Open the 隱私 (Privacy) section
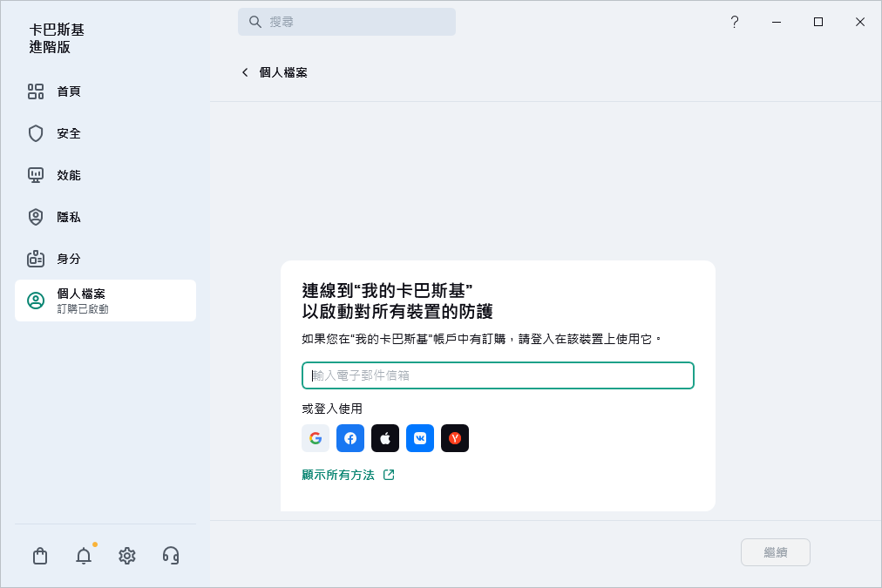Image resolution: width=882 pixels, height=588 pixels. tap(67, 217)
